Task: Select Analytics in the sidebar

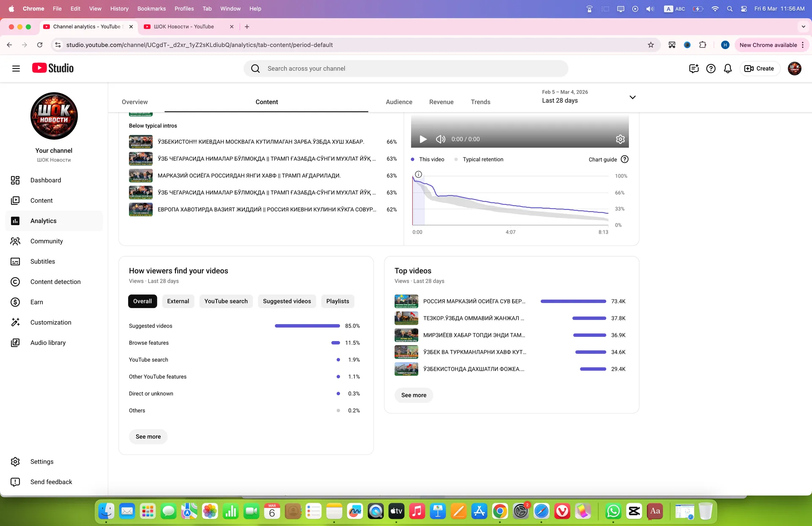Action: (54, 221)
